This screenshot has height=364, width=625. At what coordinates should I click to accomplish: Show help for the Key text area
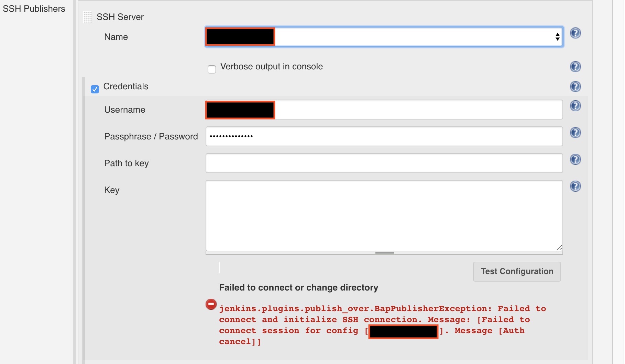tap(575, 186)
